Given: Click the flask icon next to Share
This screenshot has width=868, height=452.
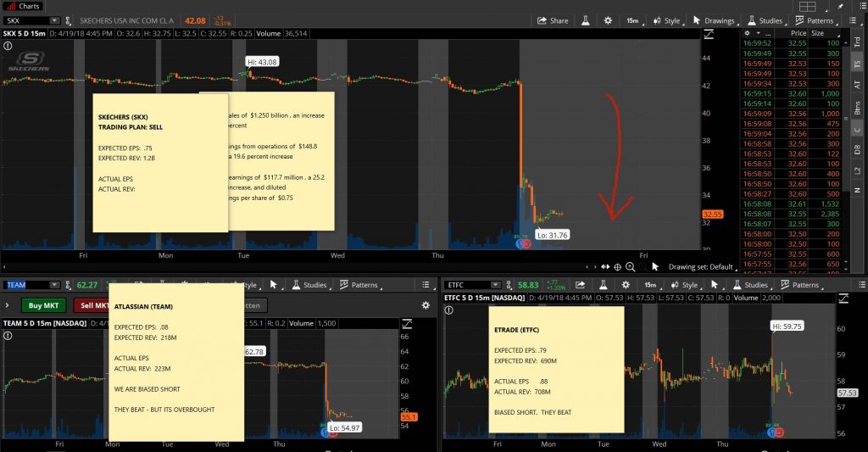Looking at the screenshot, I should [585, 20].
